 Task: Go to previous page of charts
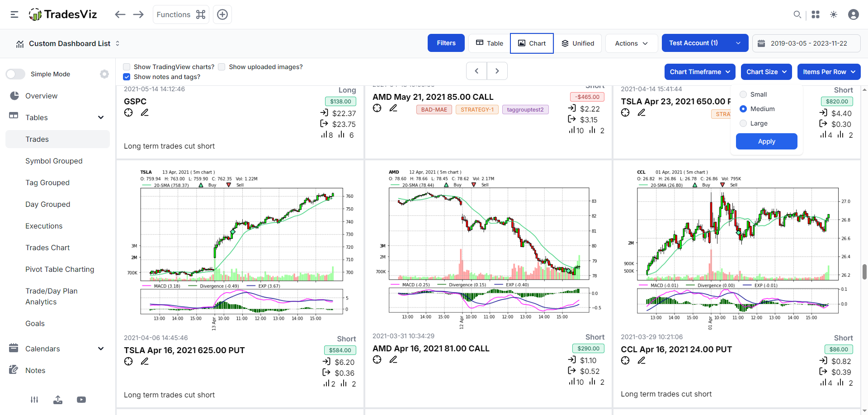coord(476,71)
